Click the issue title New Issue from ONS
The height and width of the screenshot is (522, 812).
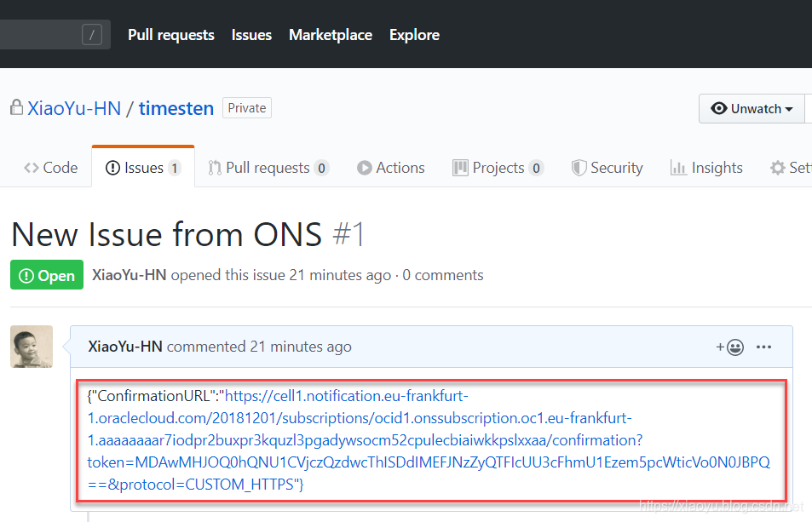point(167,234)
